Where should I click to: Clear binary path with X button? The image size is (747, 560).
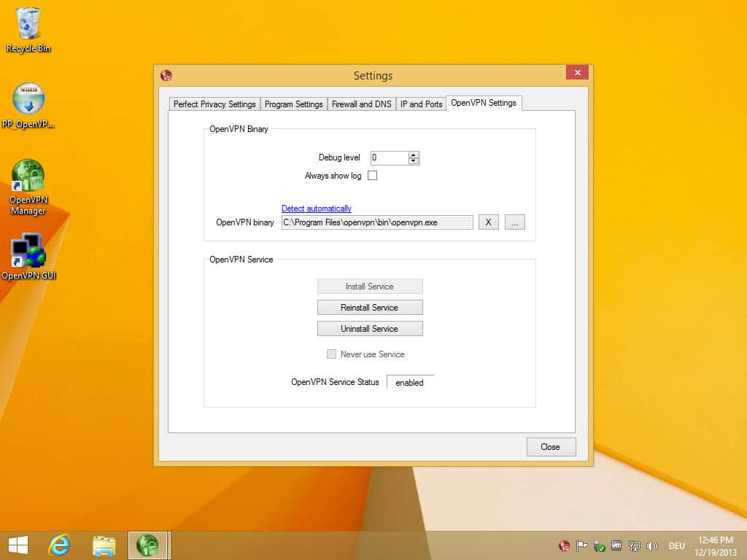coord(488,222)
